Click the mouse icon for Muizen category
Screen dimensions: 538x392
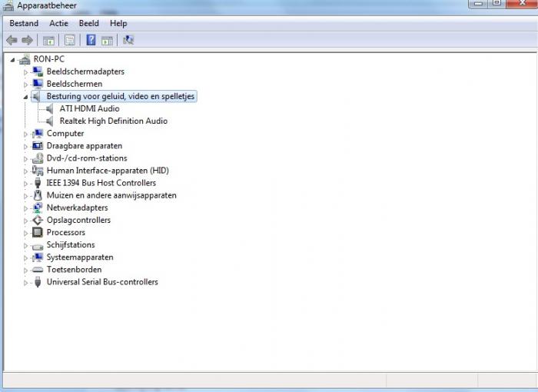tap(38, 195)
